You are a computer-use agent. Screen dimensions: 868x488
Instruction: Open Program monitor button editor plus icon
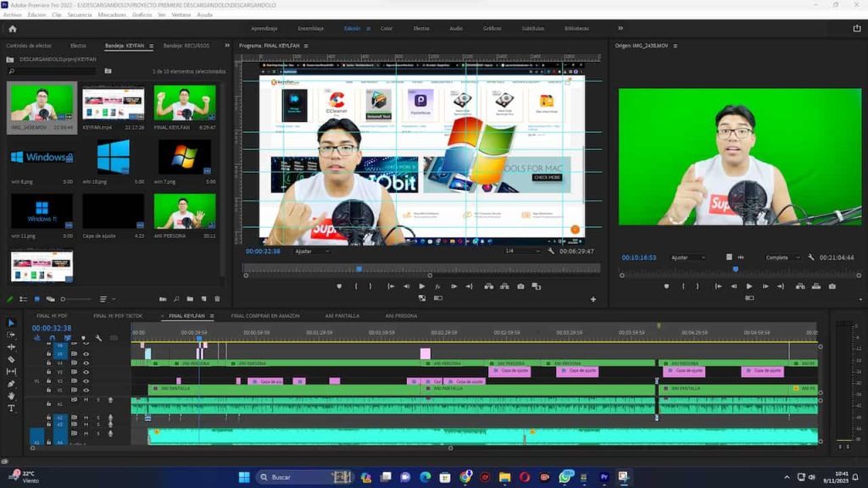tap(593, 299)
